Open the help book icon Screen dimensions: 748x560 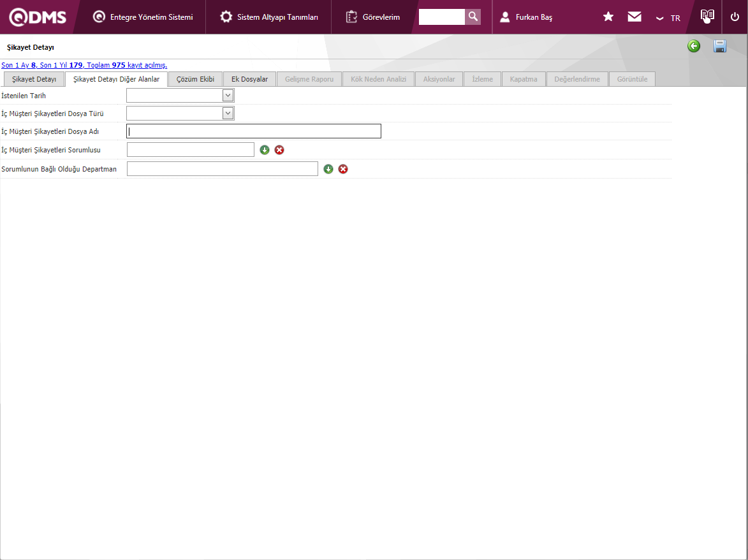click(707, 17)
